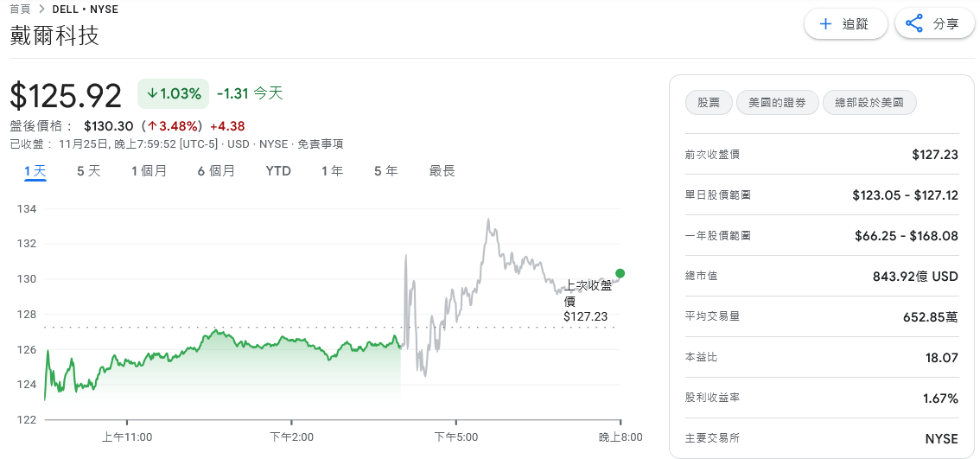
Task: Click the 美國的證券 chip
Action: (777, 103)
